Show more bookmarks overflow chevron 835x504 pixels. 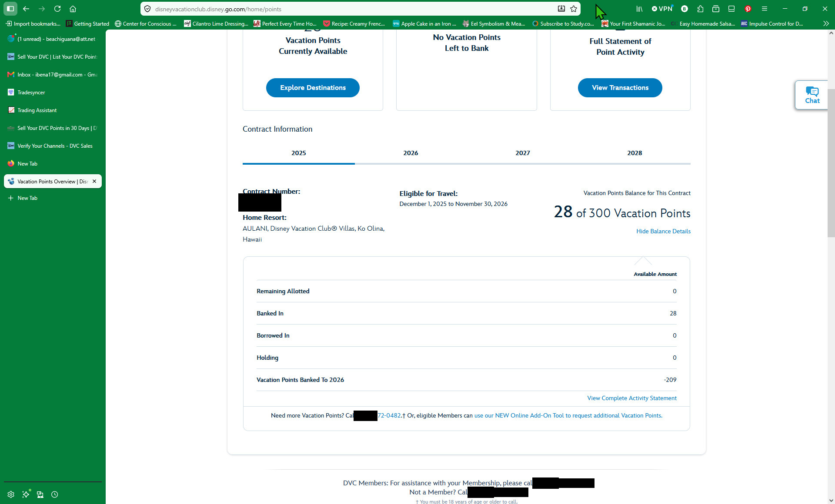pos(826,23)
